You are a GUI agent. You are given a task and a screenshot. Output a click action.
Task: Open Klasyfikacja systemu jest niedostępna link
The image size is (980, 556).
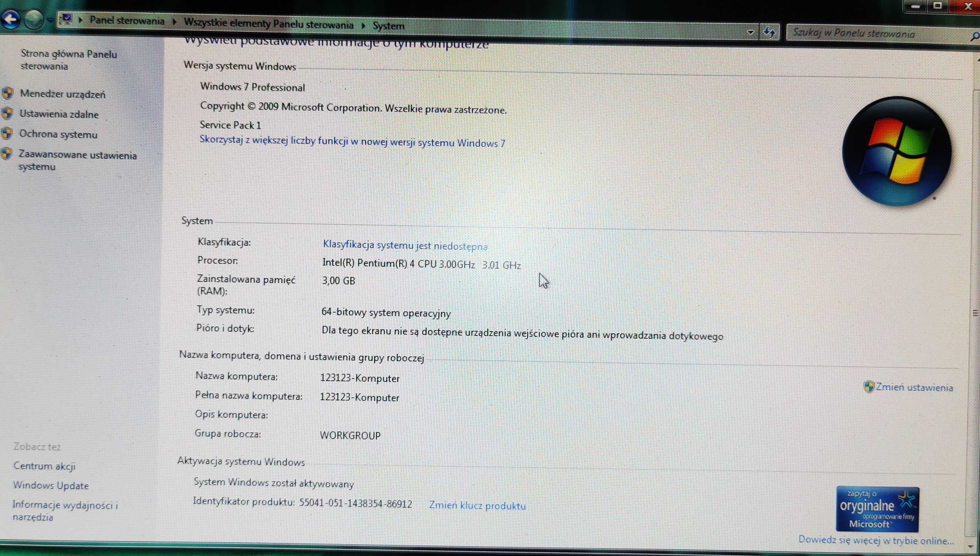[405, 245]
